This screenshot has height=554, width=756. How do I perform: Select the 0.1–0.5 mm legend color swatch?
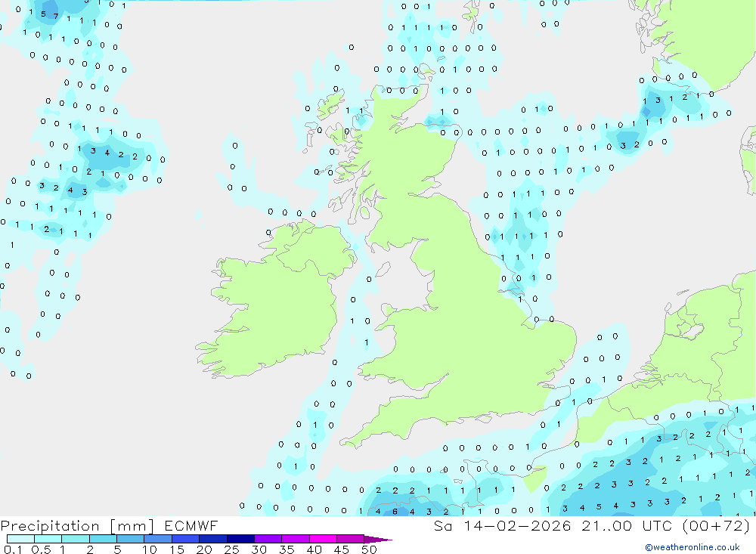[x=20, y=539]
